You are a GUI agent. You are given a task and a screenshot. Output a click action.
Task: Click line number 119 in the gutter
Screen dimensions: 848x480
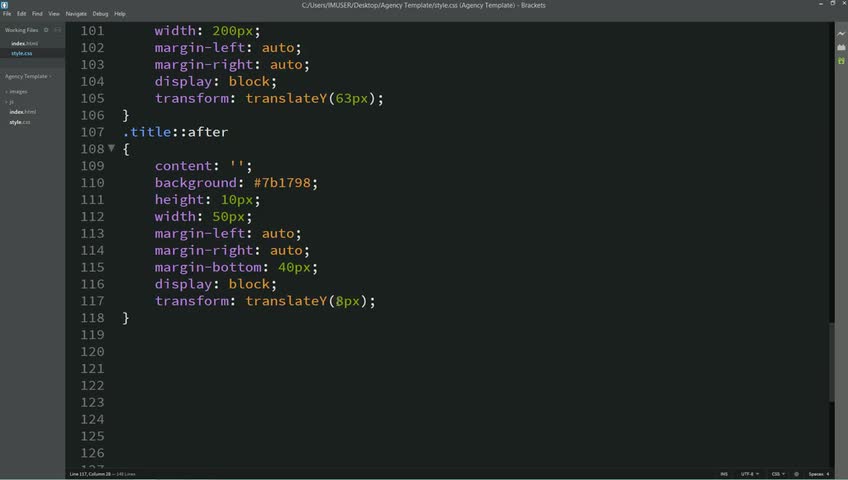(92, 335)
